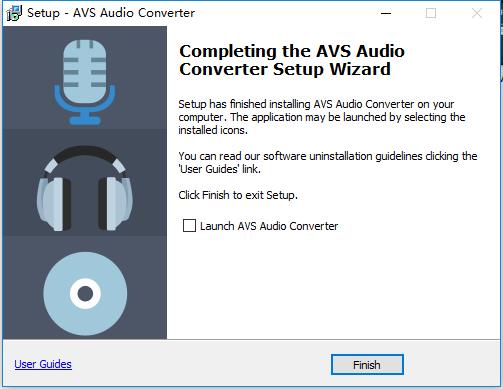The image size is (503, 389).
Task: Click the uninstallation guidelines paragraph text
Action: click(328, 162)
